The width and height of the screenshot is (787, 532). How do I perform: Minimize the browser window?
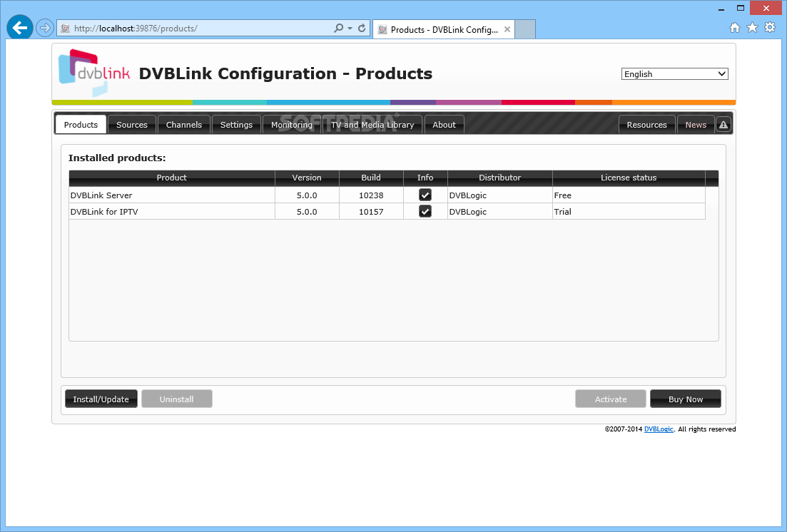tap(721, 9)
